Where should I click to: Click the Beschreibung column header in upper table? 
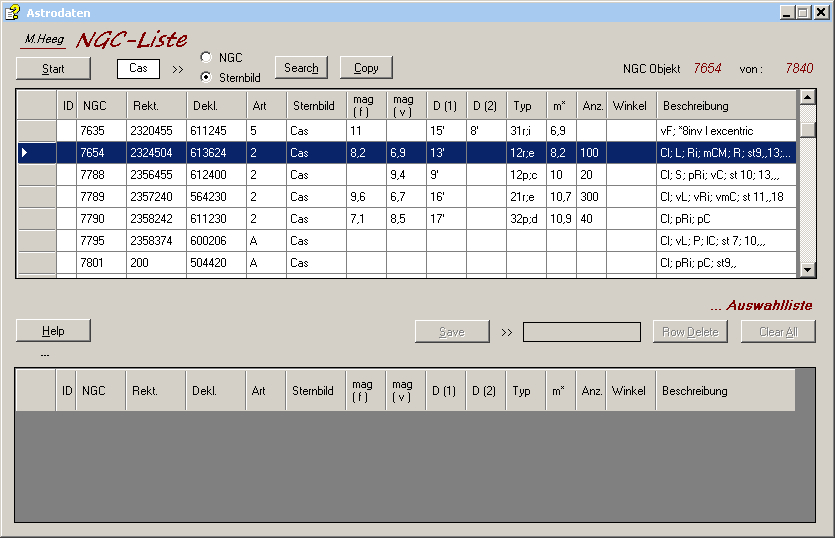[x=727, y=105]
